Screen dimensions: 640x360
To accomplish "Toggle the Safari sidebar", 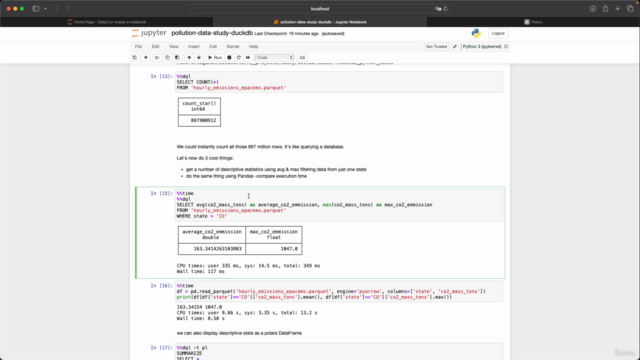I will (x=36, y=9).
